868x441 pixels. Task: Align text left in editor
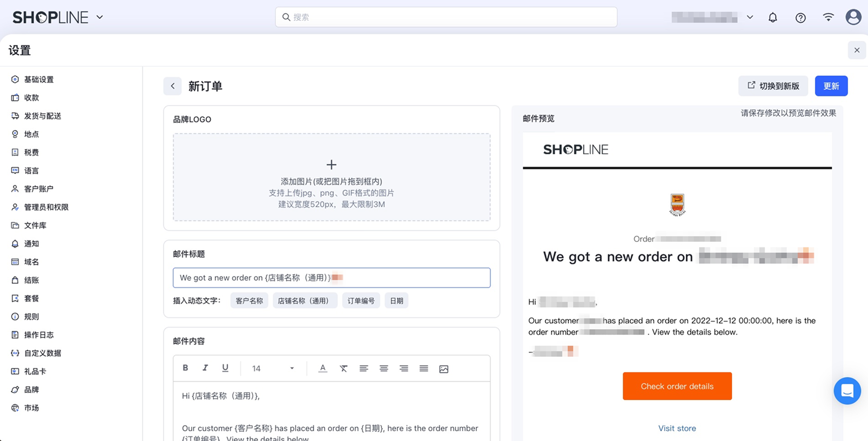[x=364, y=369]
